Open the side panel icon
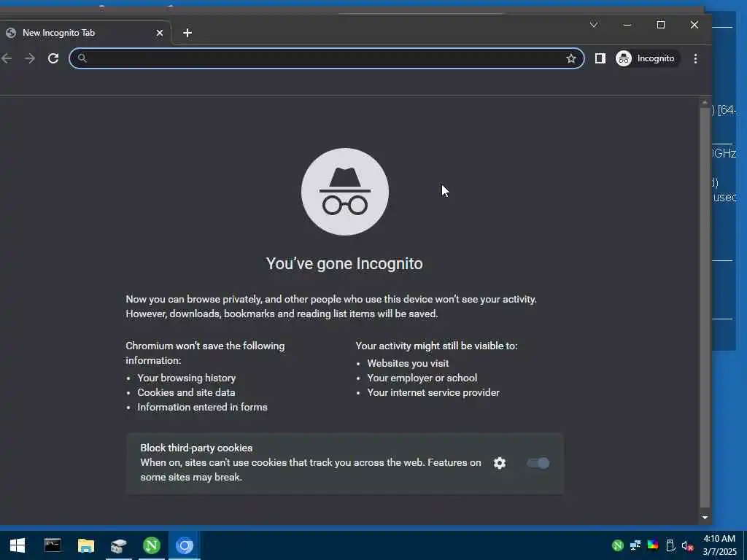Screen dimensions: 747x560 point(600,58)
